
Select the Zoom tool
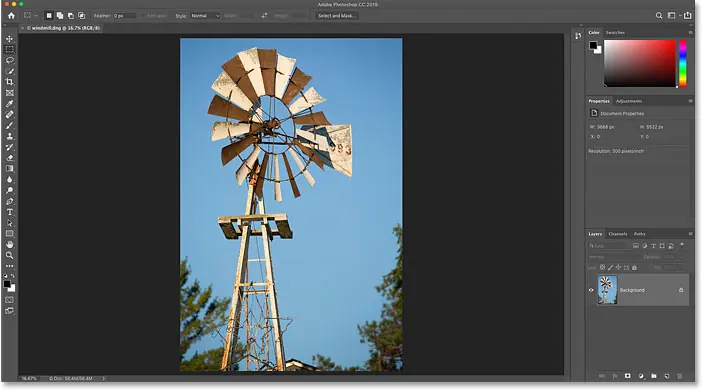(x=9, y=255)
